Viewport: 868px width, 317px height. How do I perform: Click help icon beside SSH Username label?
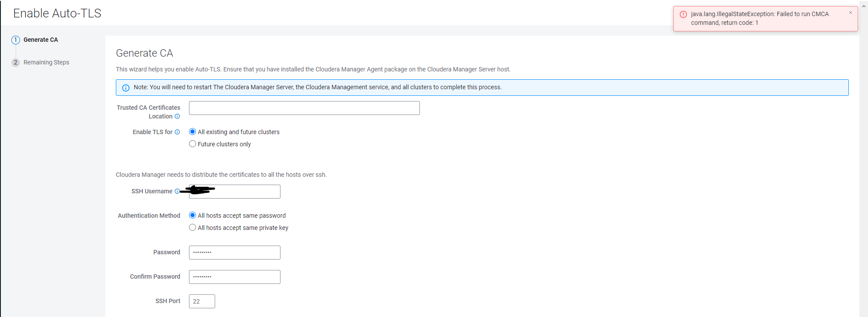point(177,191)
